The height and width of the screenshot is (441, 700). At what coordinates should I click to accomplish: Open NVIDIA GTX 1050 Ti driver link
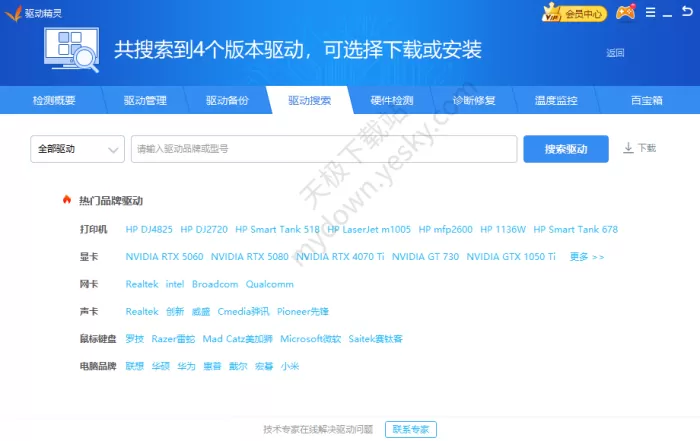[511, 257]
